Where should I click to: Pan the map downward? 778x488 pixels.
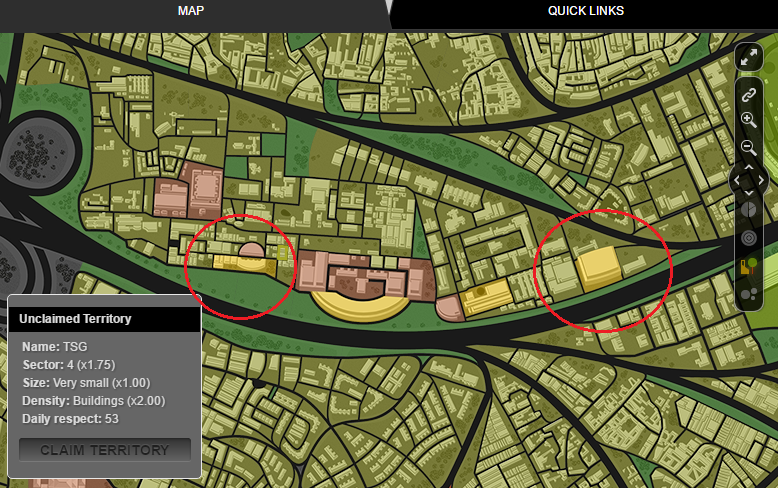(749, 192)
